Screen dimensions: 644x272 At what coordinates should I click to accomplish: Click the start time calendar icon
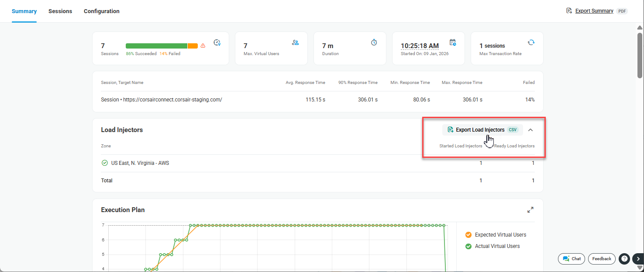click(x=453, y=42)
